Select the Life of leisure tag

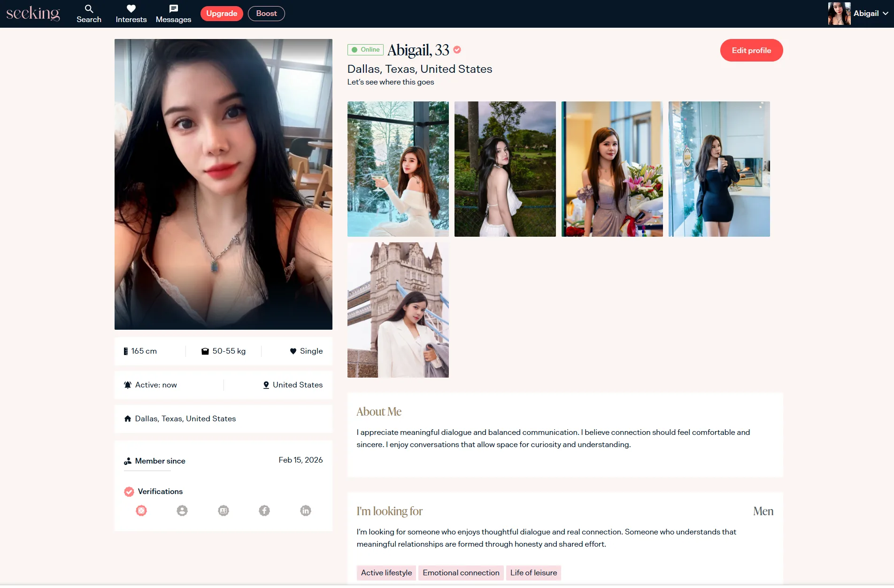click(x=533, y=573)
